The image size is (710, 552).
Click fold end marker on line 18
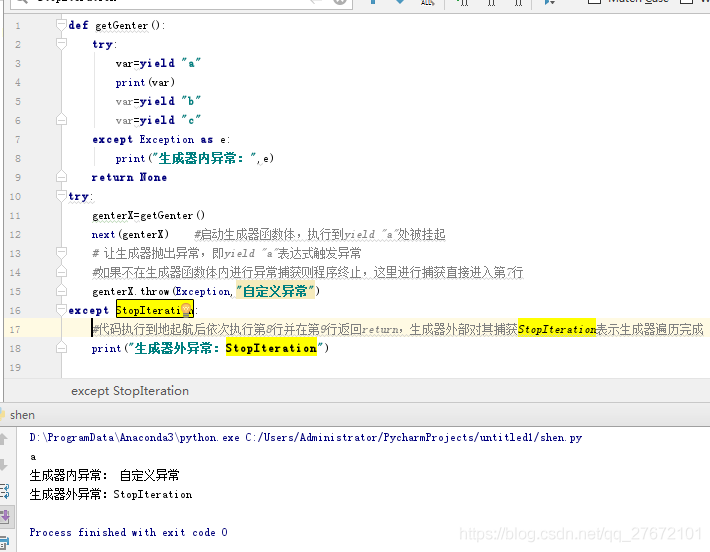pyautogui.click(x=61, y=348)
